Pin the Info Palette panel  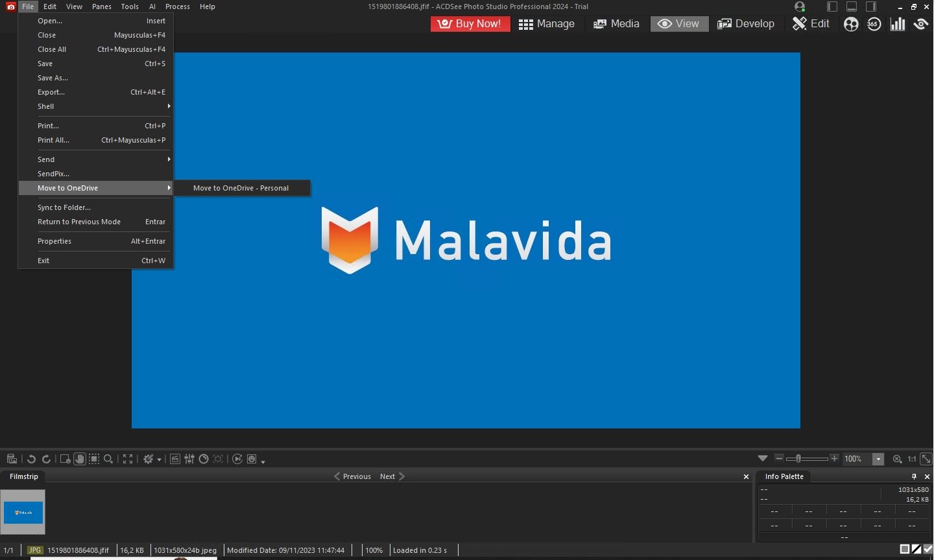click(x=915, y=476)
